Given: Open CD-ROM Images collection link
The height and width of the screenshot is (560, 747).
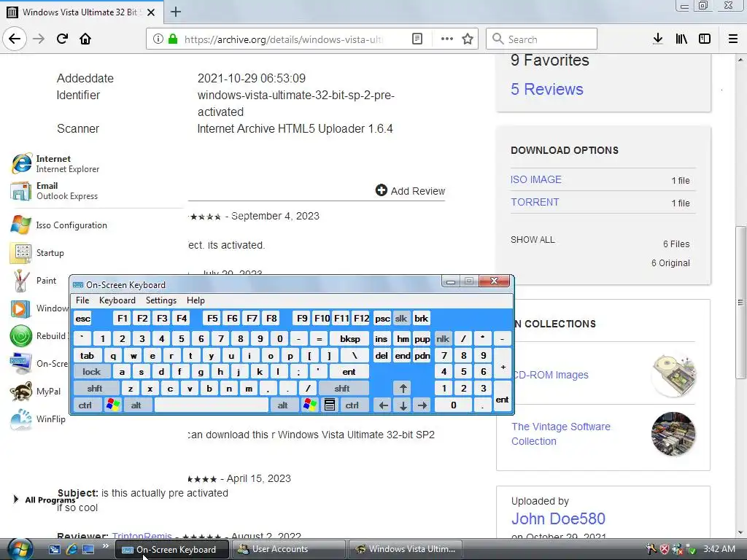Looking at the screenshot, I should (x=551, y=375).
